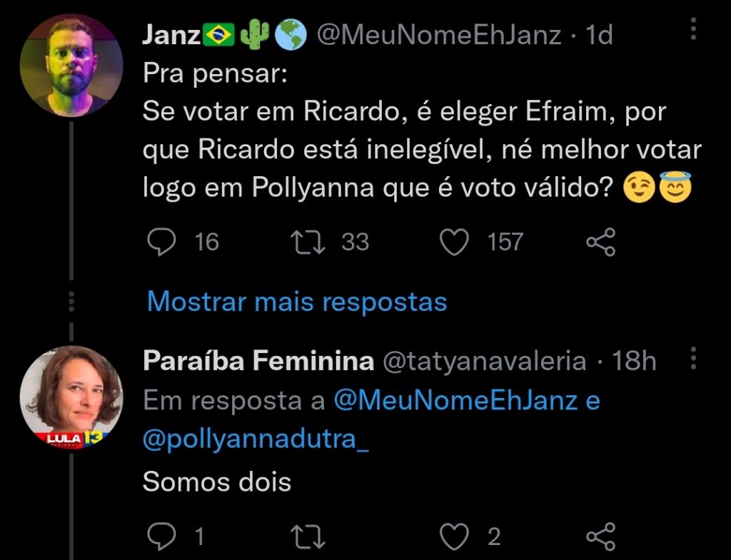This screenshot has height=560, width=731.
Task: Open @MeuNomeEhJanz mention in reply header
Action: pyautogui.click(x=455, y=401)
